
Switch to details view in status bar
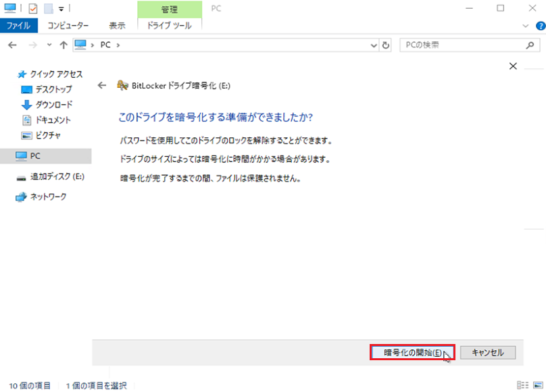(x=522, y=385)
